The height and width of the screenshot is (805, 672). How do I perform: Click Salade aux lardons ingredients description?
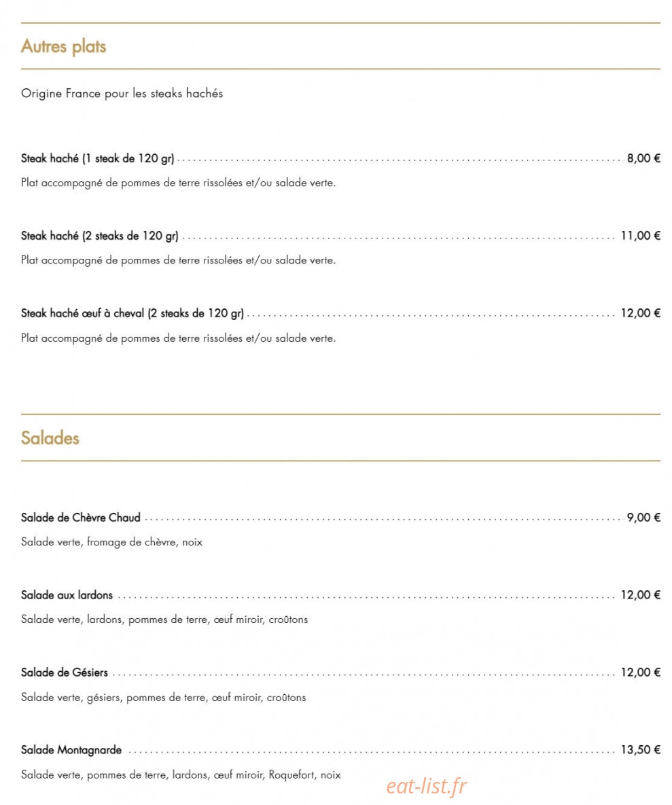point(164,620)
